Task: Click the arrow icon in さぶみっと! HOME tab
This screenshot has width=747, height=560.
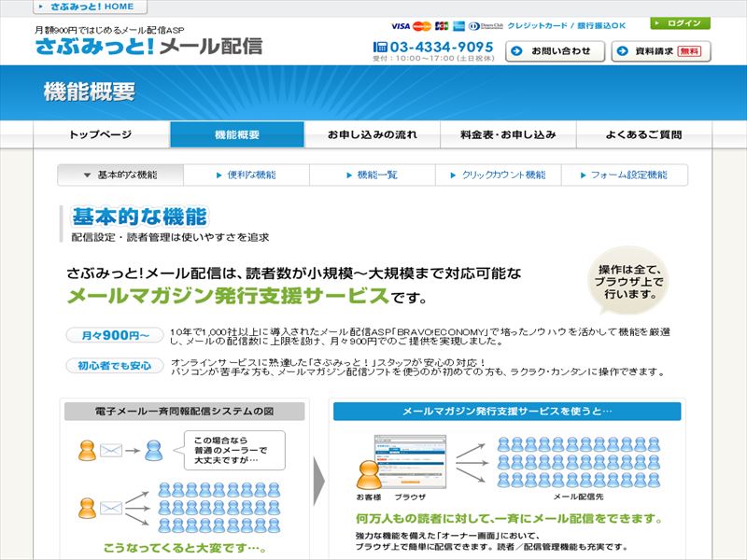Action: tap(41, 7)
